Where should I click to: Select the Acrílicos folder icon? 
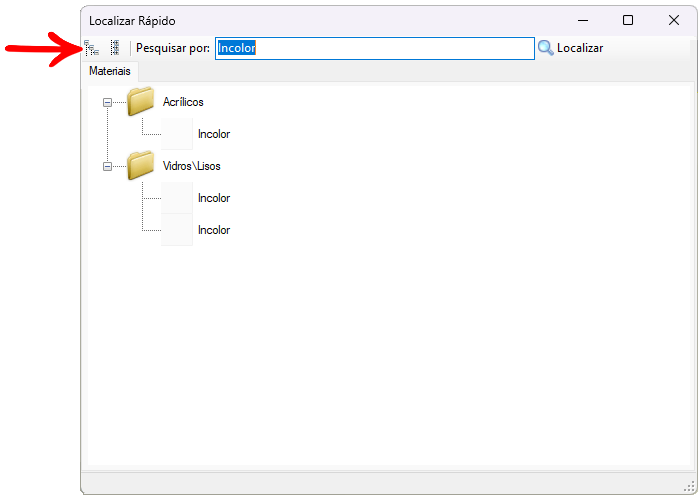click(x=141, y=101)
